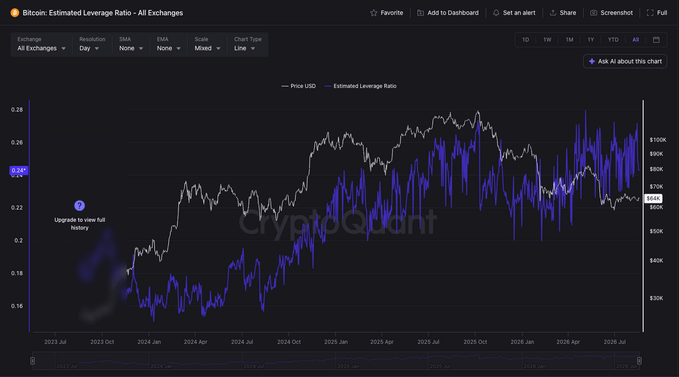This screenshot has width=679, height=377.
Task: Click the Full text label
Action: pyautogui.click(x=662, y=13)
